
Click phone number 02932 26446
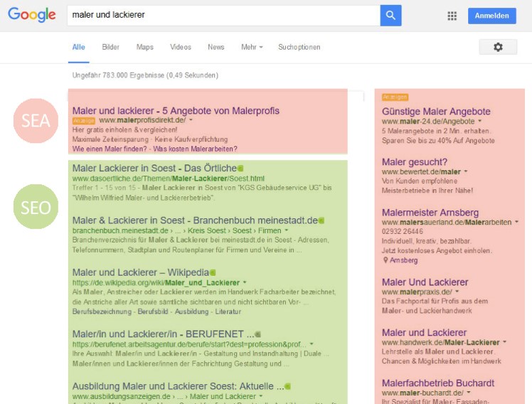(x=402, y=231)
